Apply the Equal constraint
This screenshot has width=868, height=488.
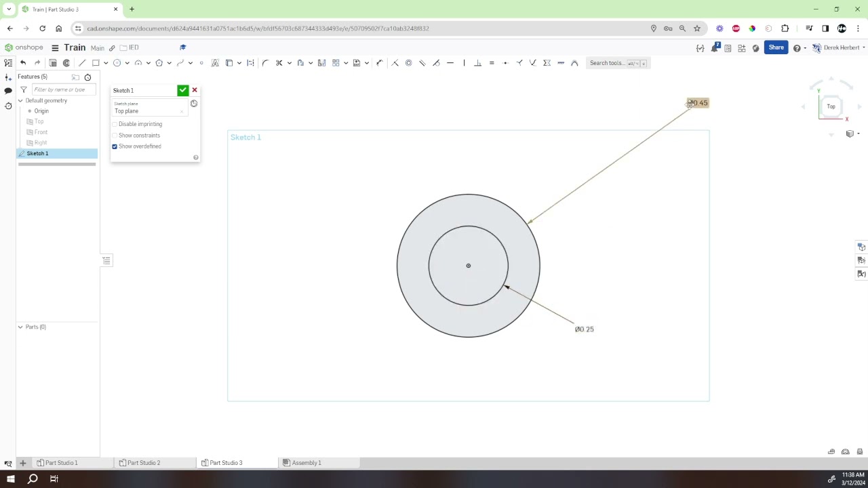tap(492, 63)
